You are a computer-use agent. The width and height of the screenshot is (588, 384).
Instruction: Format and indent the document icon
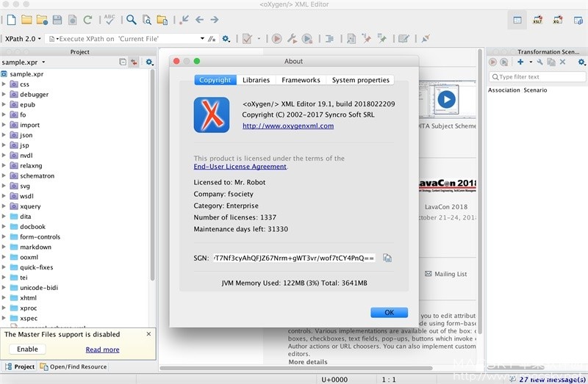[329, 39]
